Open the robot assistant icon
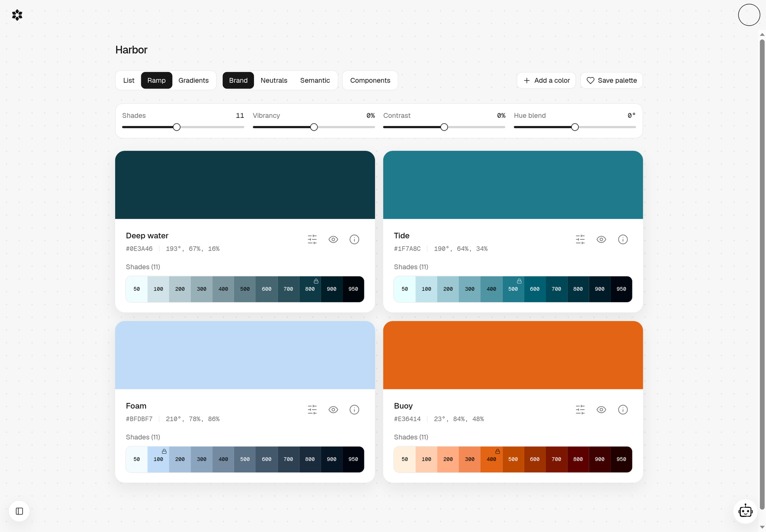Viewport: 766px width, 532px height. coord(746,511)
